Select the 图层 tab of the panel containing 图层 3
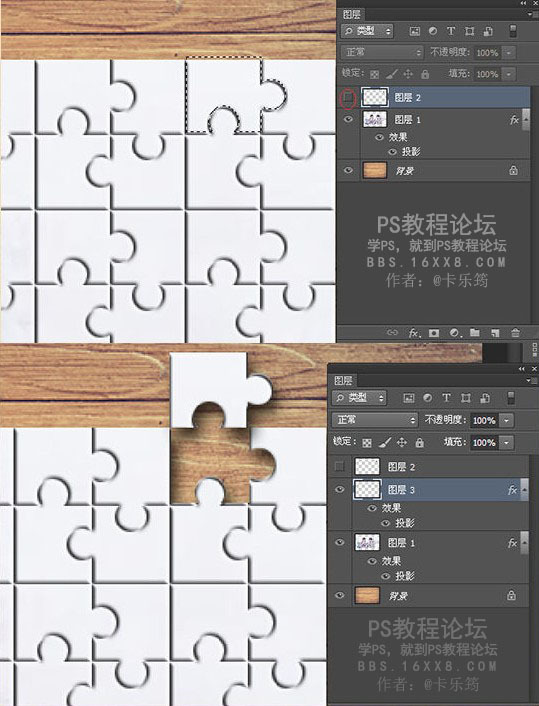Viewport: 539px width, 706px height. 343,380
